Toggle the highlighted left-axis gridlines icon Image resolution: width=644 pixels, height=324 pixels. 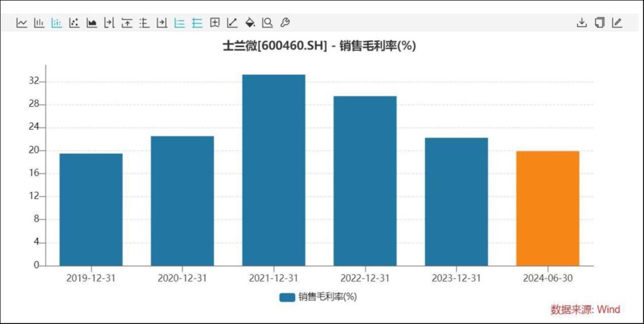coord(180,23)
